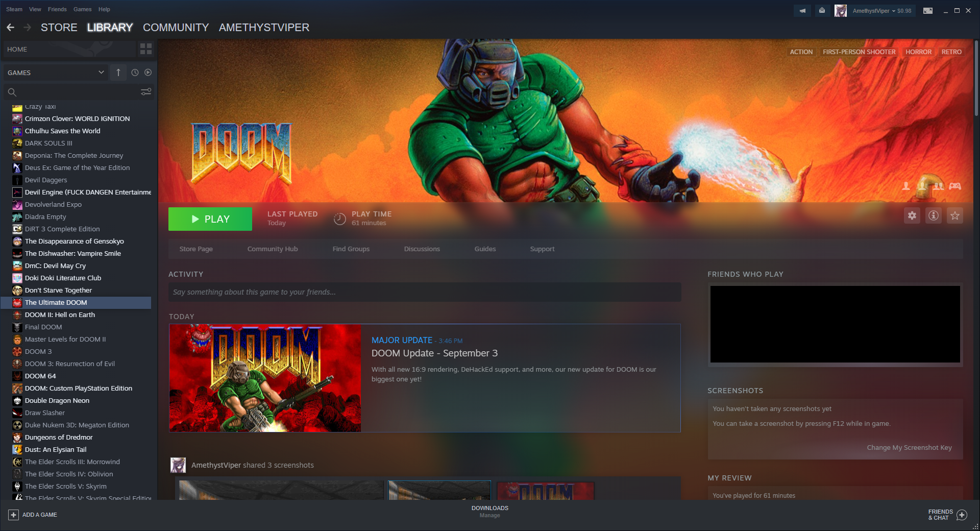The width and height of the screenshot is (980, 531).
Task: Open advanced filter options in search bar
Action: click(146, 92)
